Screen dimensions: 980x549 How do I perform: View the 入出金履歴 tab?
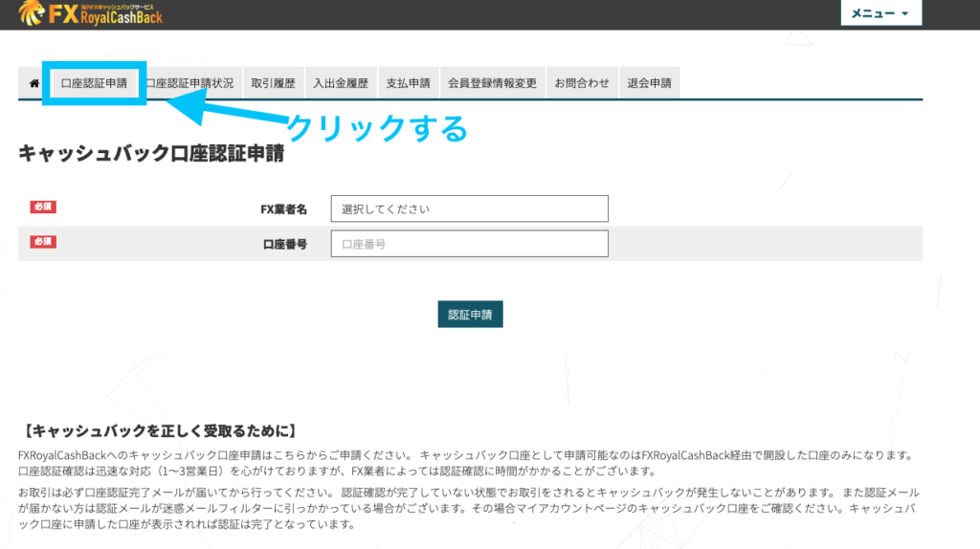[340, 83]
